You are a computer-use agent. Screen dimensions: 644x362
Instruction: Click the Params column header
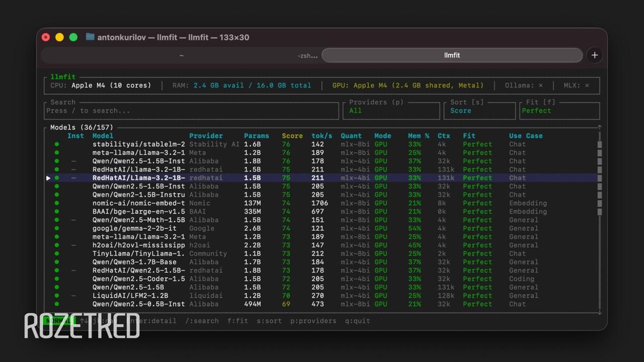coord(257,136)
